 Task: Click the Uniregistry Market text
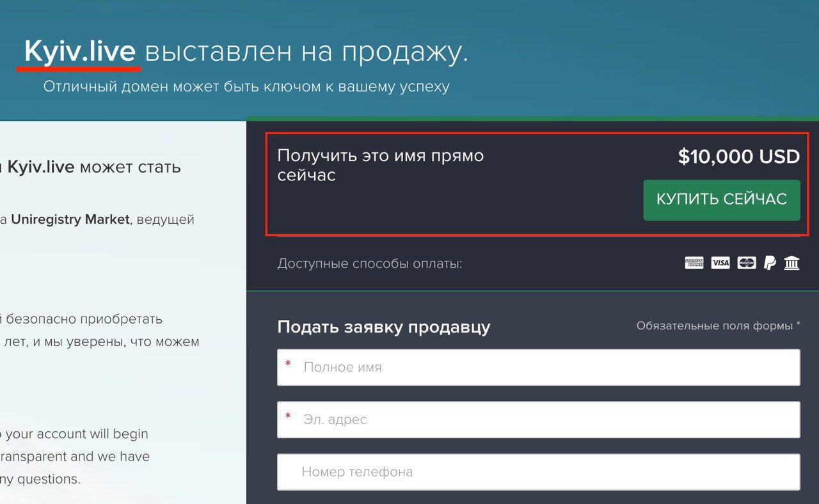tap(70, 219)
